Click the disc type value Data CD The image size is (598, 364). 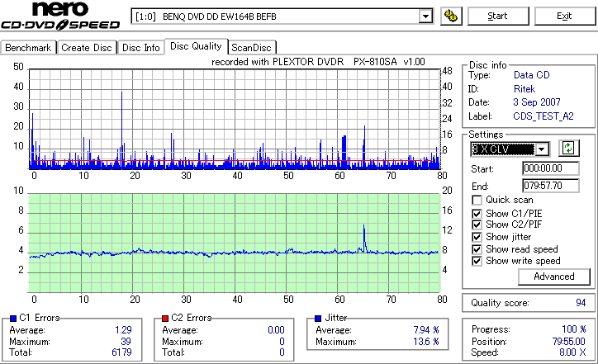[532, 75]
